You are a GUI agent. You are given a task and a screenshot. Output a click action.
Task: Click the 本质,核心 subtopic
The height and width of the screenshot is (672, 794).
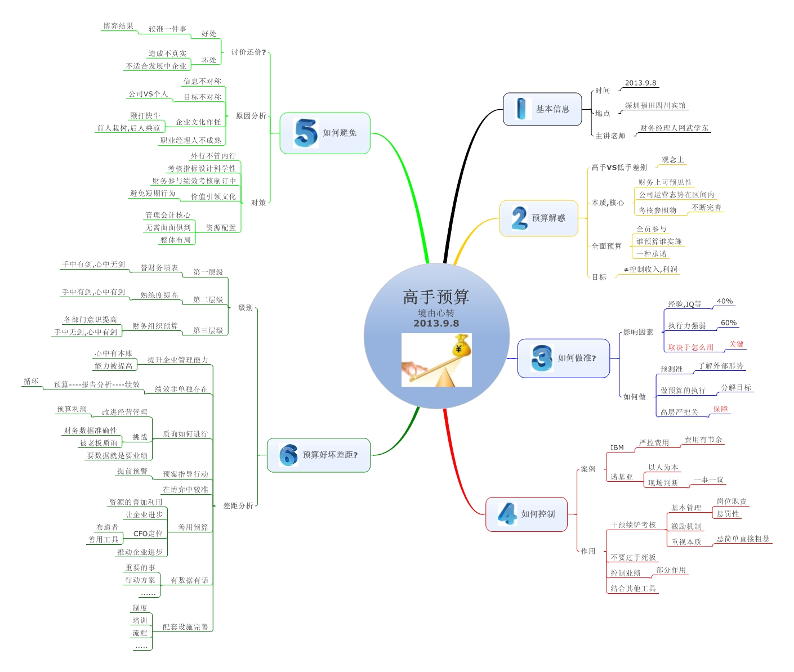(x=608, y=203)
